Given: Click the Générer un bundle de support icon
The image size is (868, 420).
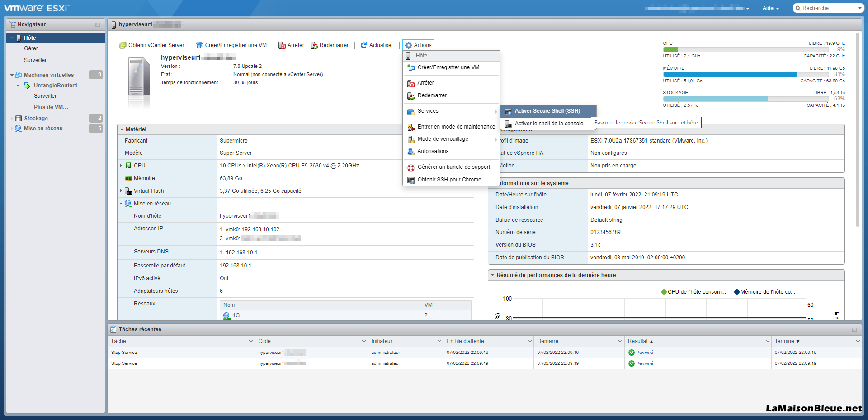Looking at the screenshot, I should pyautogui.click(x=410, y=167).
